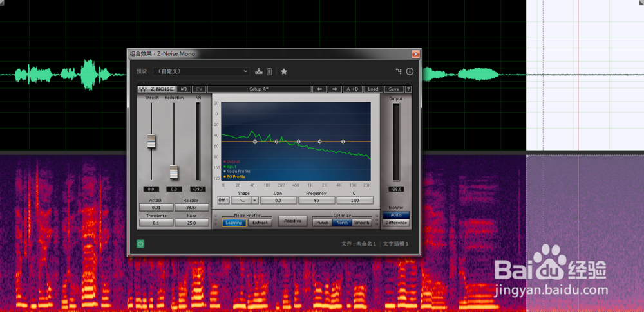Load the next preset with right arrow

pos(335,89)
